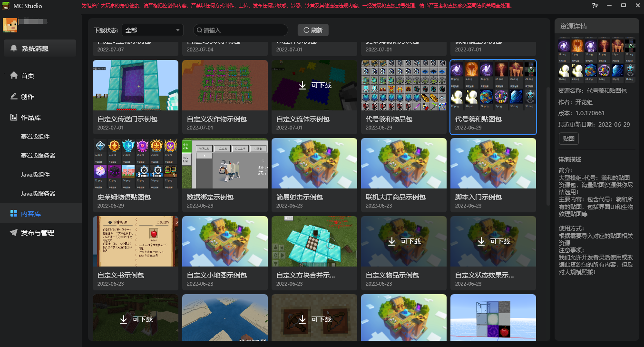Select the 代号羲和贴图包 card thumbnail
This screenshot has width=644, height=347.
click(x=493, y=85)
